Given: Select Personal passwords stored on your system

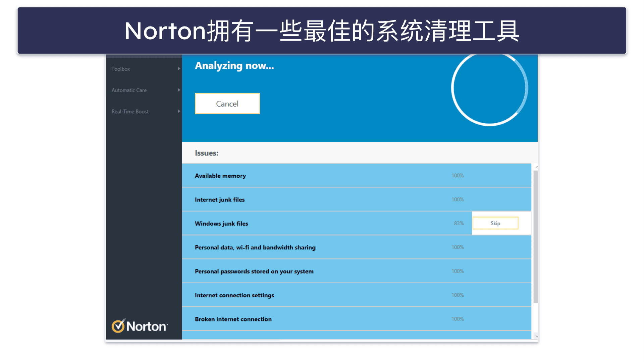Looking at the screenshot, I should click(357, 271).
